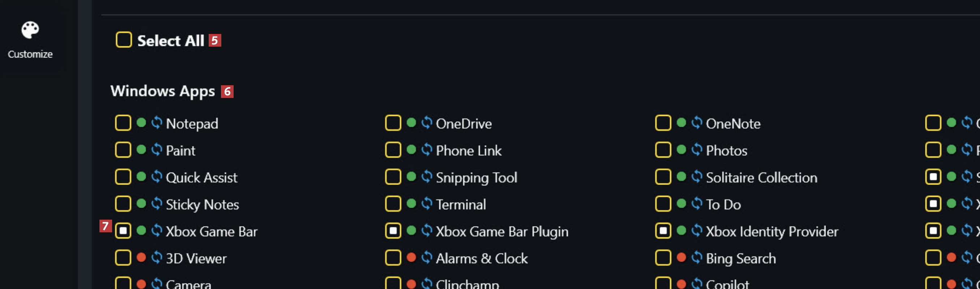Click the refresh icon next to Xbox Identity Provider

pos(697,231)
